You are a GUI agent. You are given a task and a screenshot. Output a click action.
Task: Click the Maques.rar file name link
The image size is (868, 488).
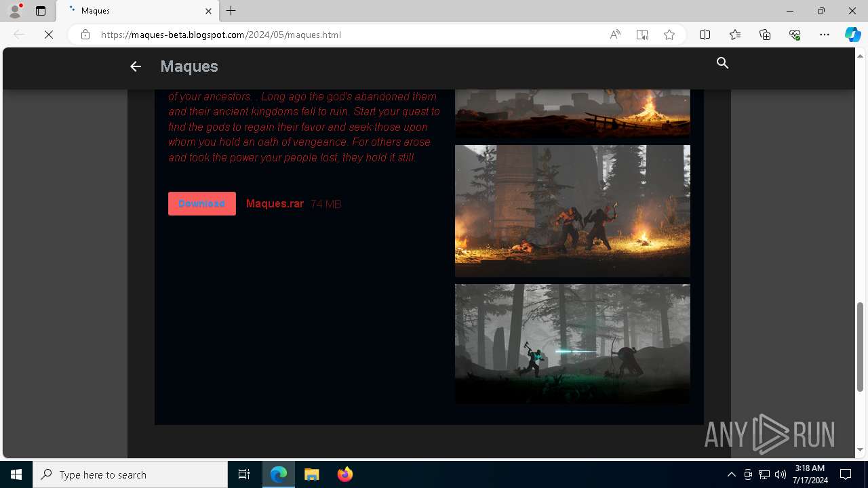[275, 203]
